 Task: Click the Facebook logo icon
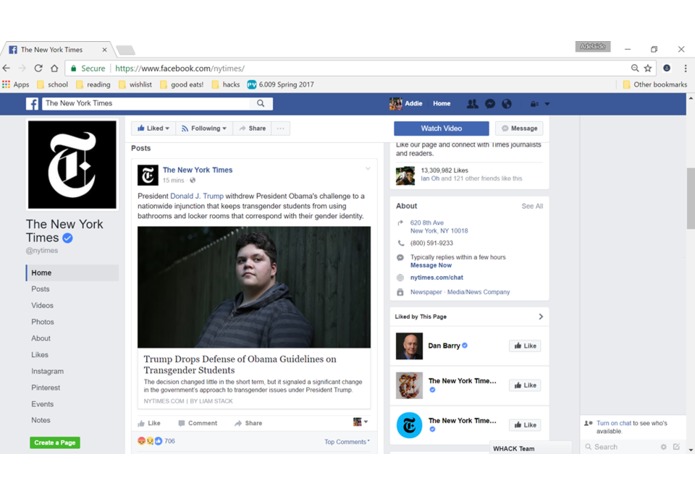pos(32,104)
